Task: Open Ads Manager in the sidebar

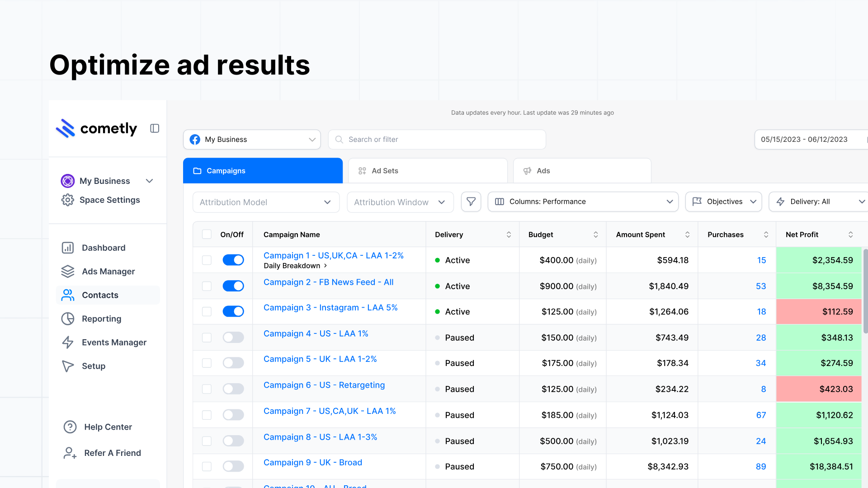Action: tap(108, 271)
